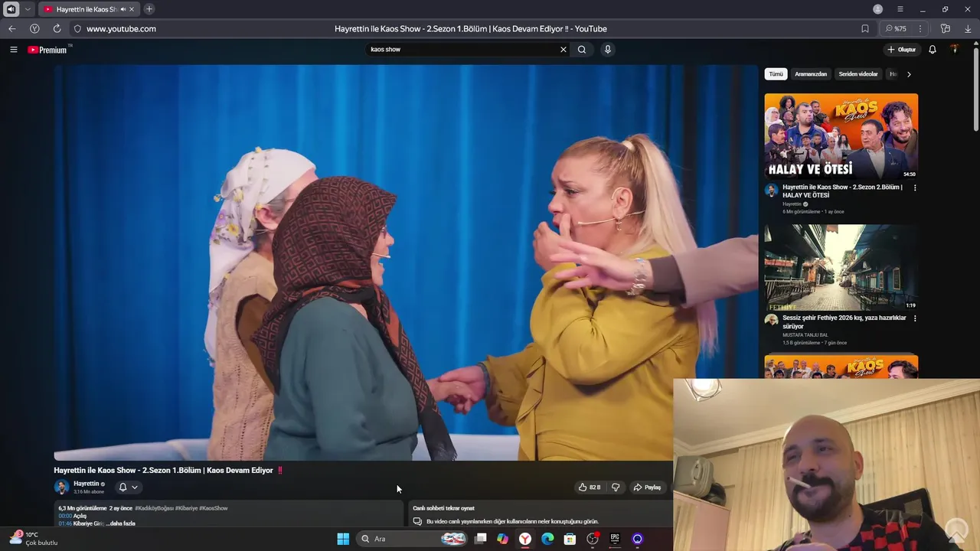Show more filter chips with right arrow
This screenshot has height=551, width=980.
909,74
